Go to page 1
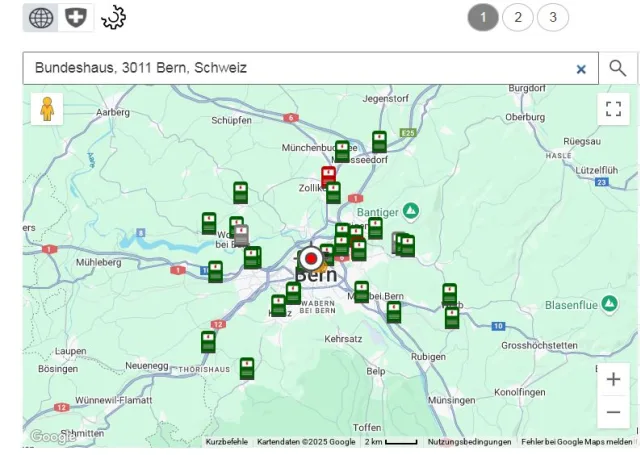Viewport: 640px width, 455px height. pyautogui.click(x=483, y=18)
